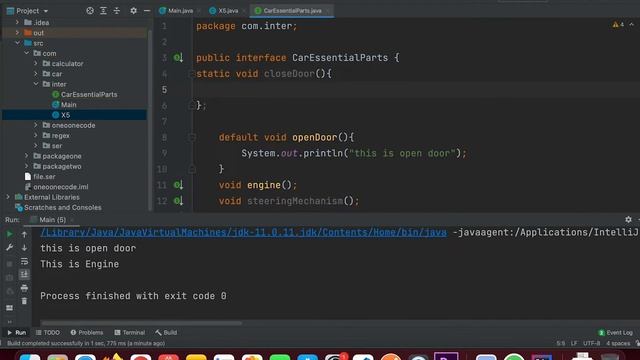Jump up the stack trace with up arrow

pos(24,234)
